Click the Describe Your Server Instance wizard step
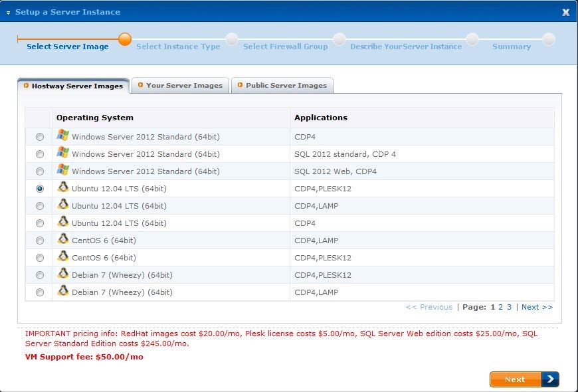The width and height of the screenshot is (578, 392). (406, 47)
